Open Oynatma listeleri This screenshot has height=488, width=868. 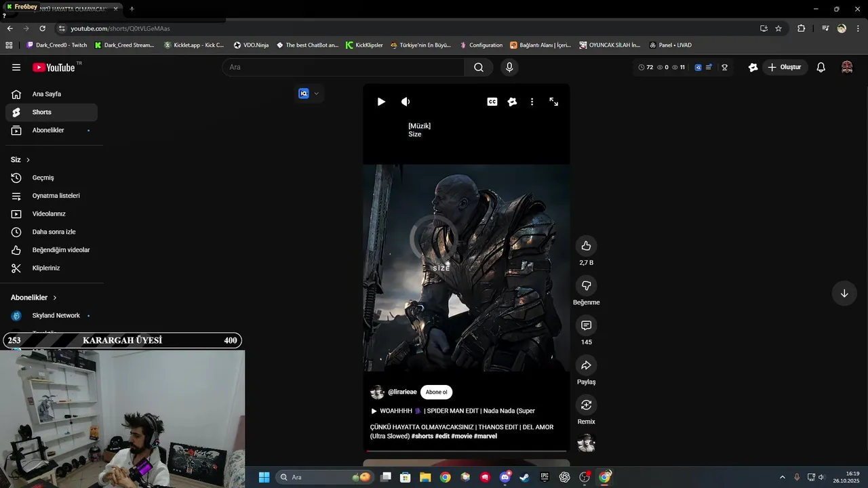click(52, 196)
